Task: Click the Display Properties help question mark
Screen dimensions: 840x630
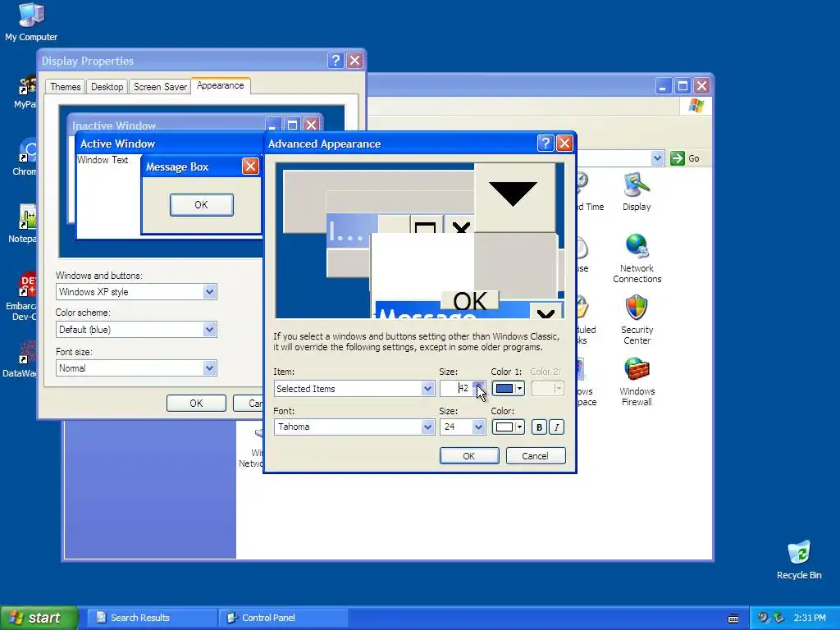Action: coord(336,60)
